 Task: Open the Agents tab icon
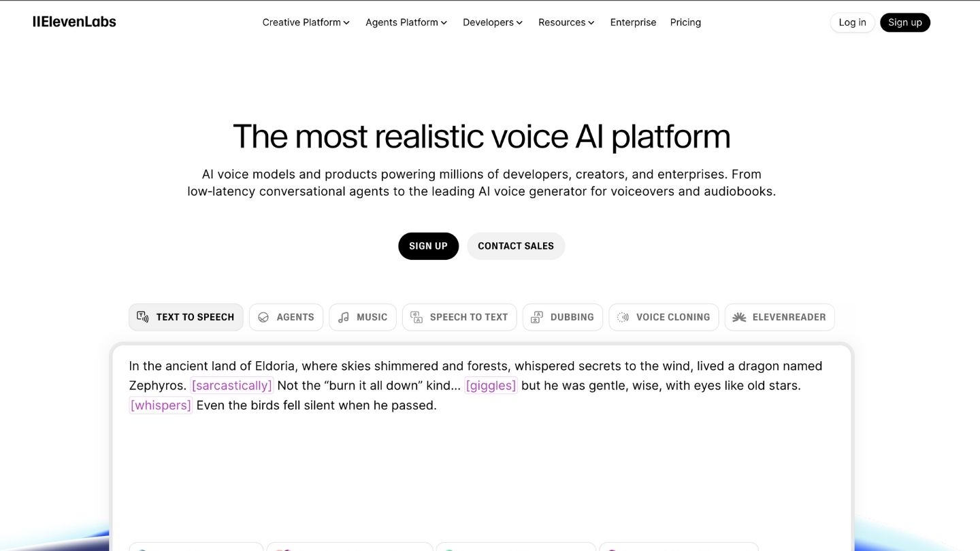pyautogui.click(x=263, y=317)
